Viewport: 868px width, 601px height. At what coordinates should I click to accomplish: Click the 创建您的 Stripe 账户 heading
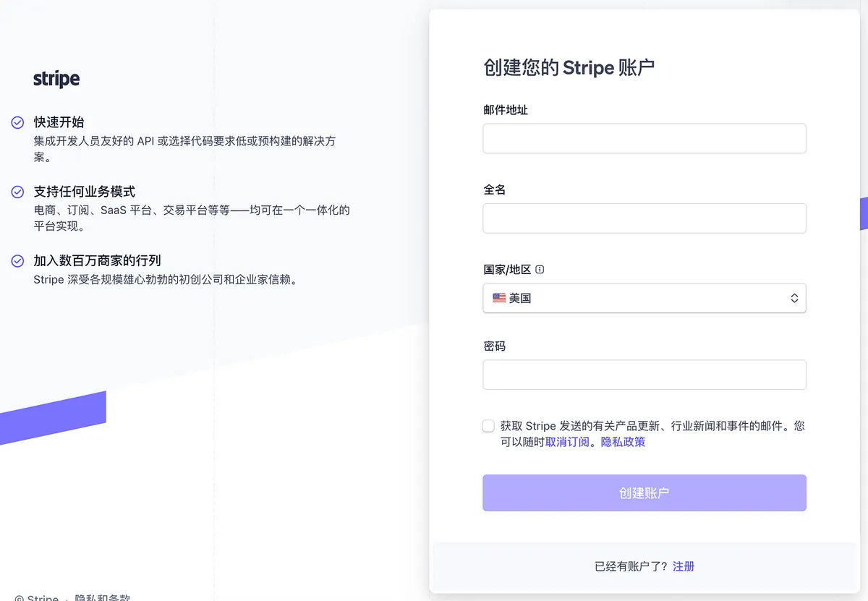(x=569, y=68)
